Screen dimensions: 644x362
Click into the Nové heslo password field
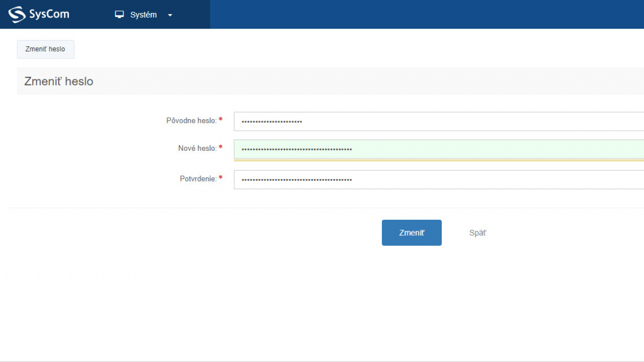pos(438,149)
